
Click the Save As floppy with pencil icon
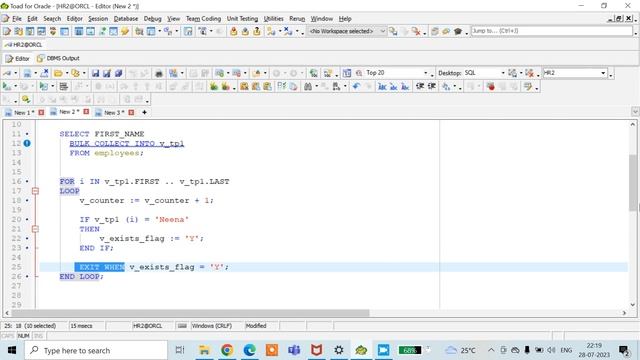point(107,73)
